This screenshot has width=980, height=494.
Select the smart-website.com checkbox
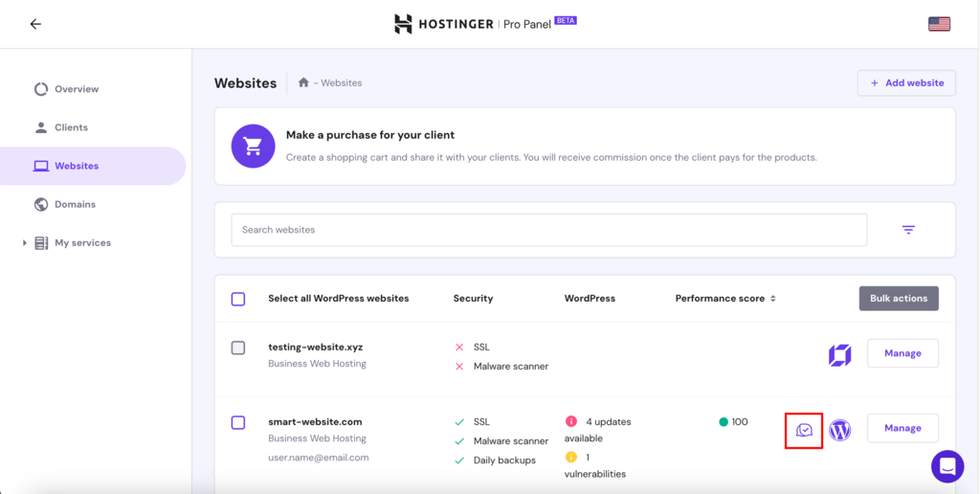(x=238, y=422)
